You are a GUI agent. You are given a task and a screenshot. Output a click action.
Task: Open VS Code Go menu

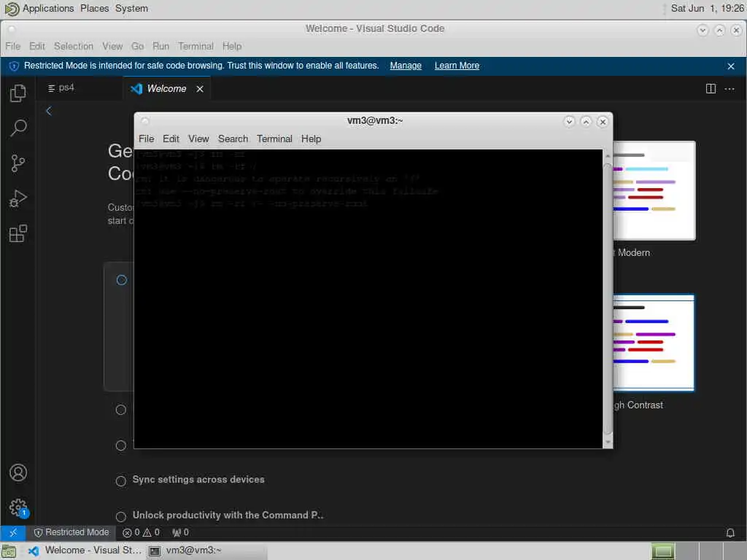pos(137,46)
